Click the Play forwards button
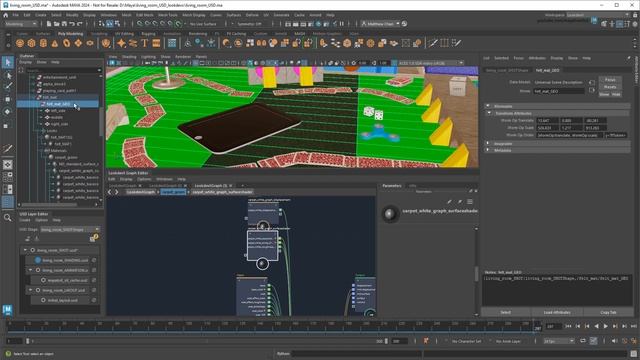 [606, 326]
